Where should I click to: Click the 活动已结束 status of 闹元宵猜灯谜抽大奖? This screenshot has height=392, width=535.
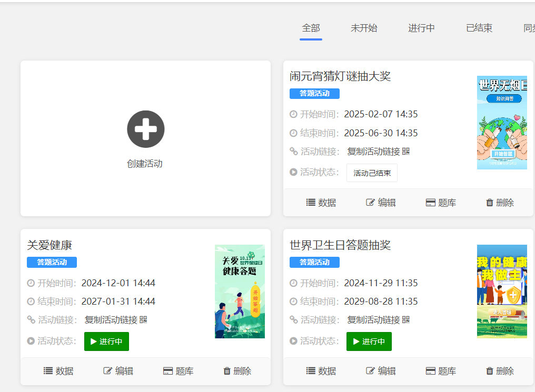tap(372, 173)
